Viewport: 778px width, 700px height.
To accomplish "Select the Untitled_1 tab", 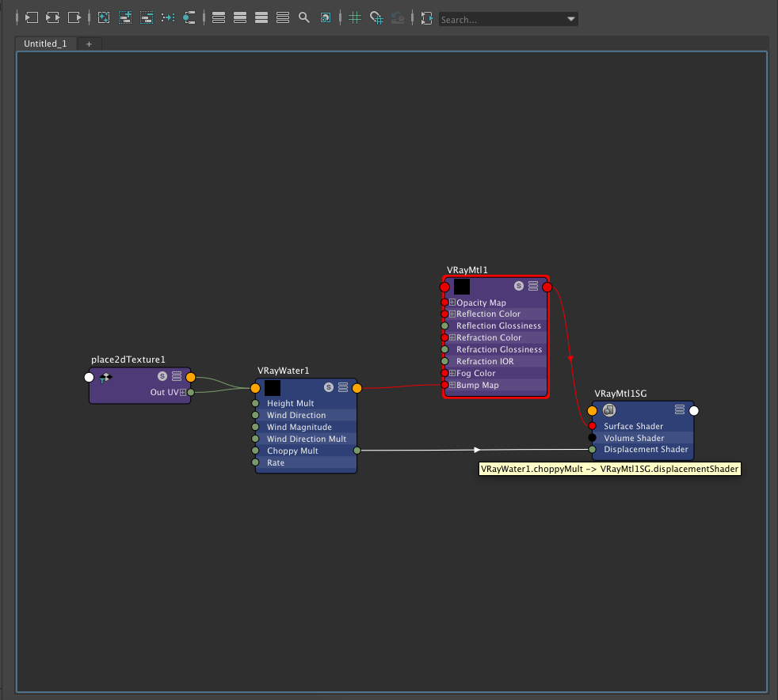I will click(45, 44).
